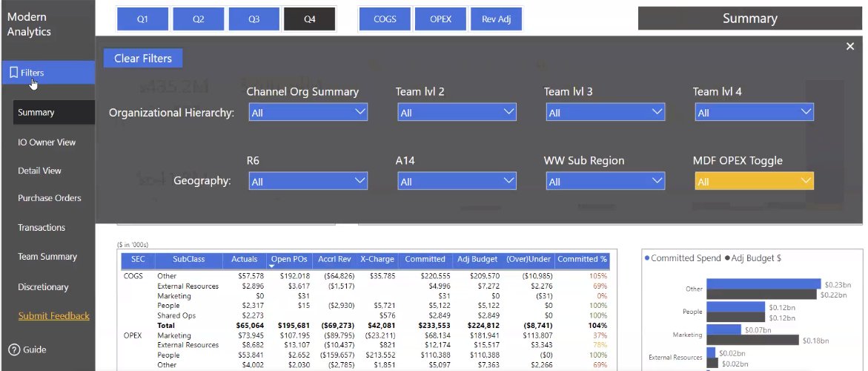
Task: Open the Team Summary page
Action: tap(47, 257)
